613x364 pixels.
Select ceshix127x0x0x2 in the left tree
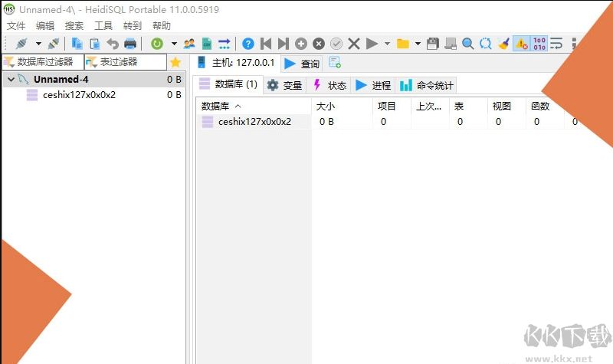pyautogui.click(x=79, y=95)
